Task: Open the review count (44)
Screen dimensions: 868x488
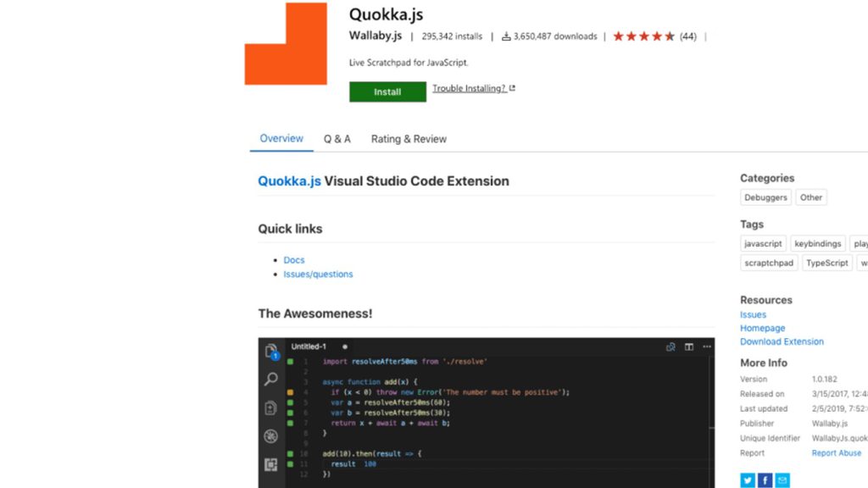Action: pos(688,36)
